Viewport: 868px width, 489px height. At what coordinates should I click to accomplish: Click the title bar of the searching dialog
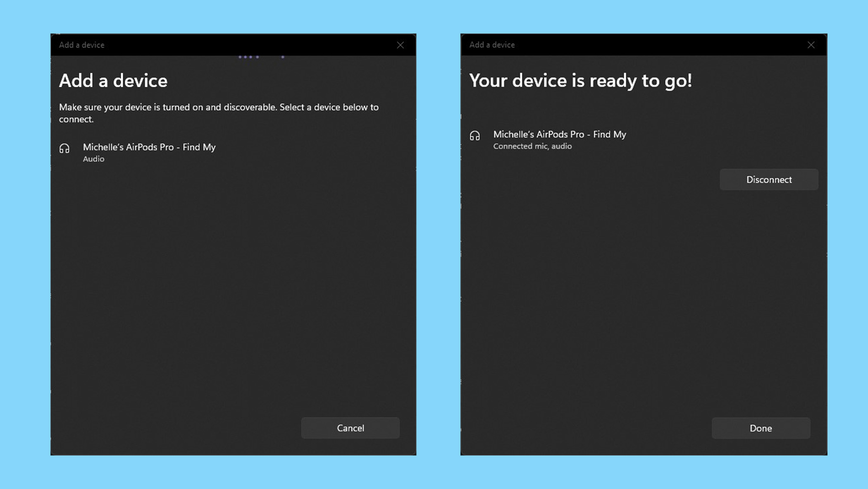pos(231,45)
